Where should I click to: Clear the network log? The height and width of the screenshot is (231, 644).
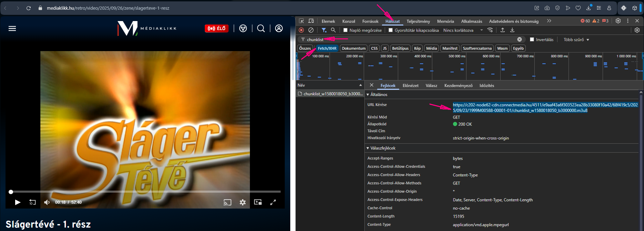tap(311, 30)
